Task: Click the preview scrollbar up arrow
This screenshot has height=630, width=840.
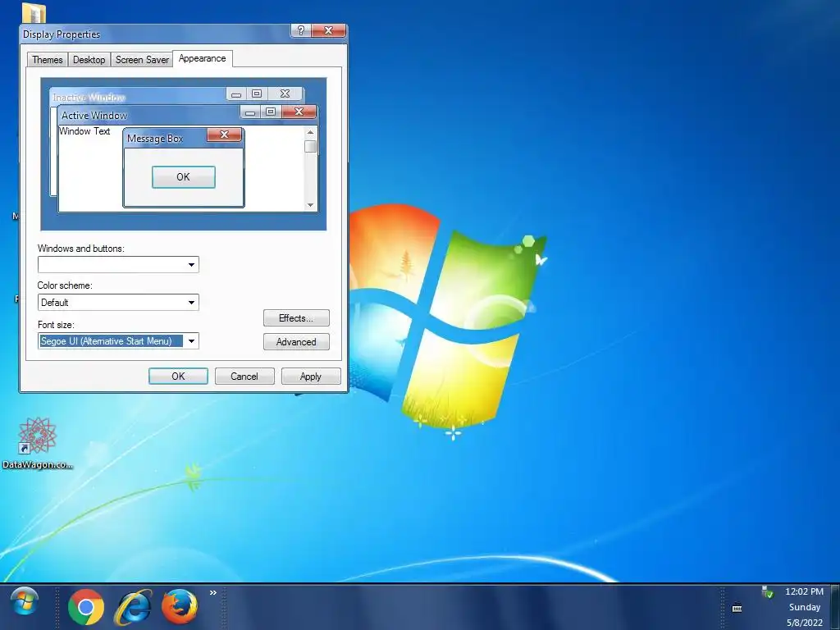Action: [x=310, y=132]
